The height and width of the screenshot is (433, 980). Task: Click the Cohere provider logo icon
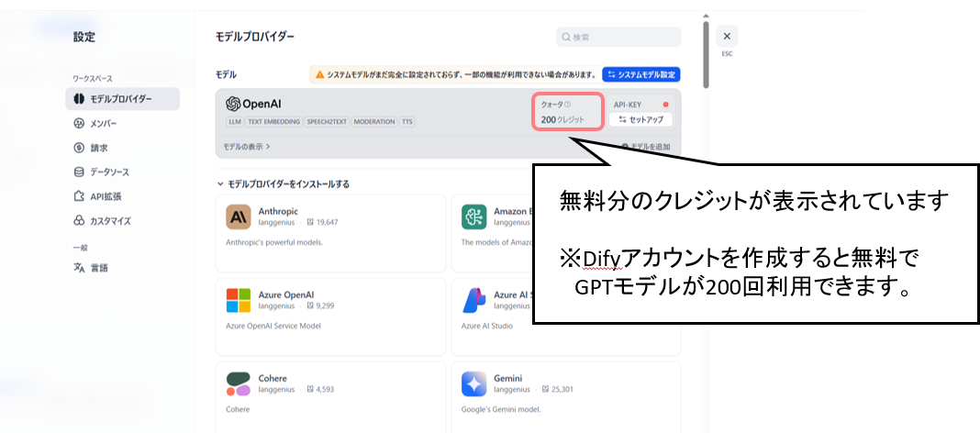(239, 383)
